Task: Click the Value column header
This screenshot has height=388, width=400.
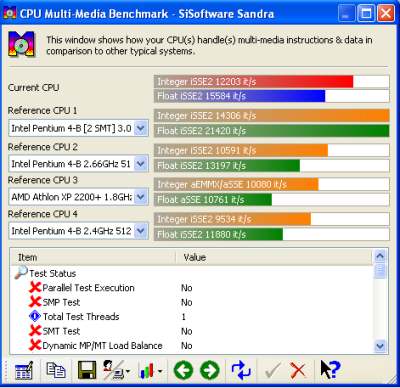Action: pyautogui.click(x=273, y=257)
